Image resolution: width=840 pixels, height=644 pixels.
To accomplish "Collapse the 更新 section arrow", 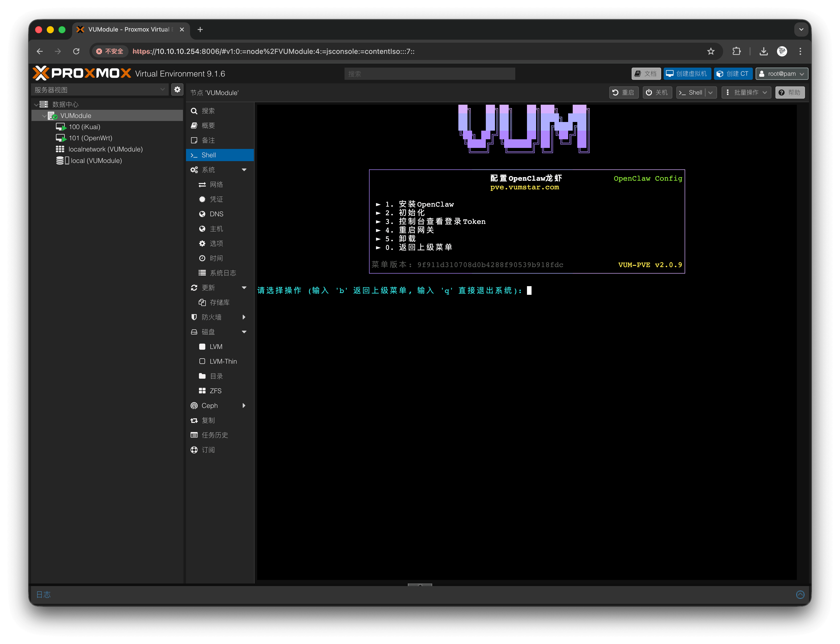I will pos(244,288).
